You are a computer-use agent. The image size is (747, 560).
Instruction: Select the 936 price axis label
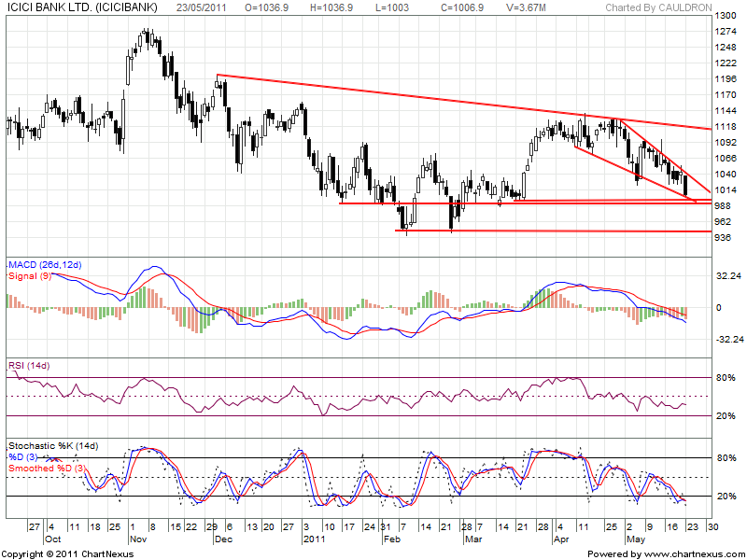pos(721,238)
